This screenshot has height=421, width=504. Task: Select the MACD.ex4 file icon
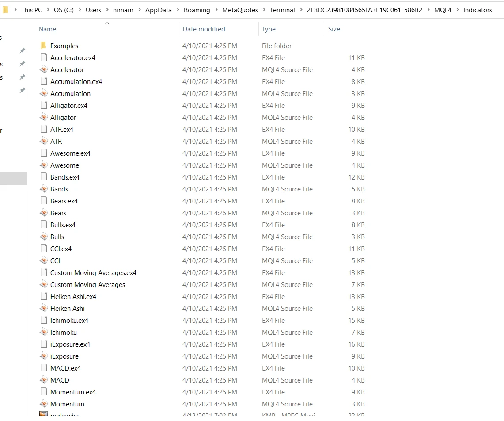pos(43,368)
